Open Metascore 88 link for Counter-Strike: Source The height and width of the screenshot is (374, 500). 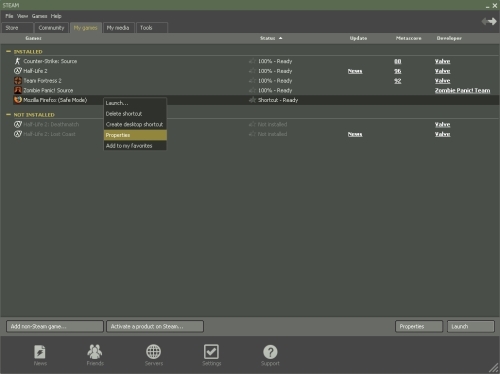click(x=398, y=61)
